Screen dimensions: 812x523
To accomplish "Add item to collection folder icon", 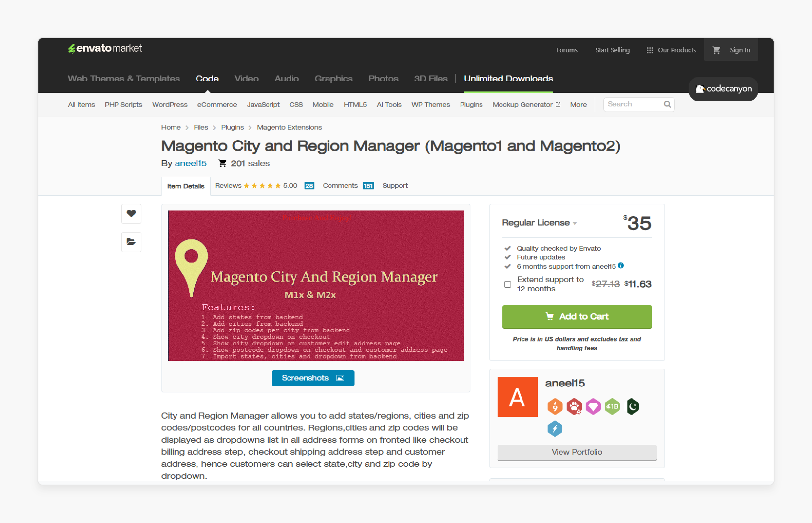I will click(131, 242).
